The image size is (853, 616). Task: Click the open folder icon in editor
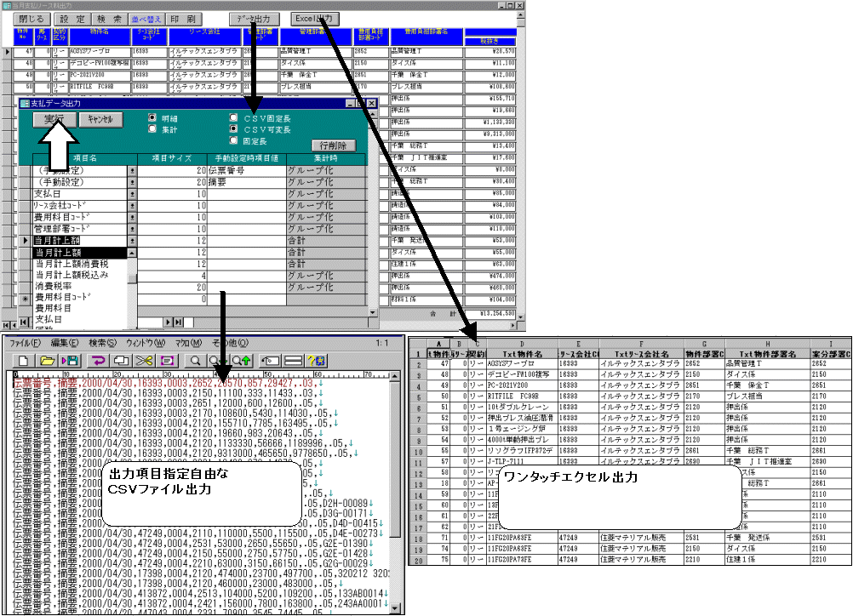46,361
